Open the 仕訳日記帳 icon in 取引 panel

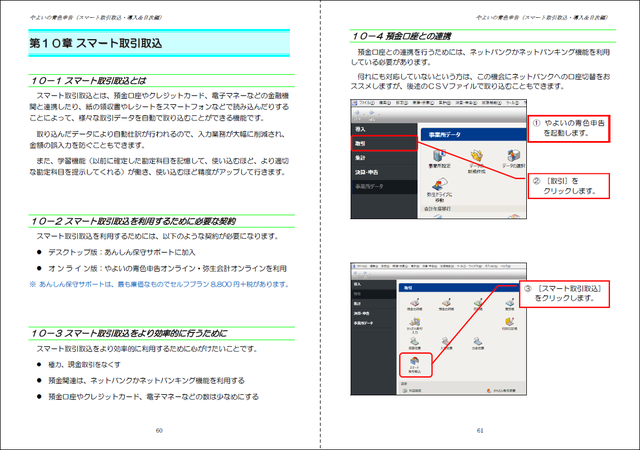point(509,324)
